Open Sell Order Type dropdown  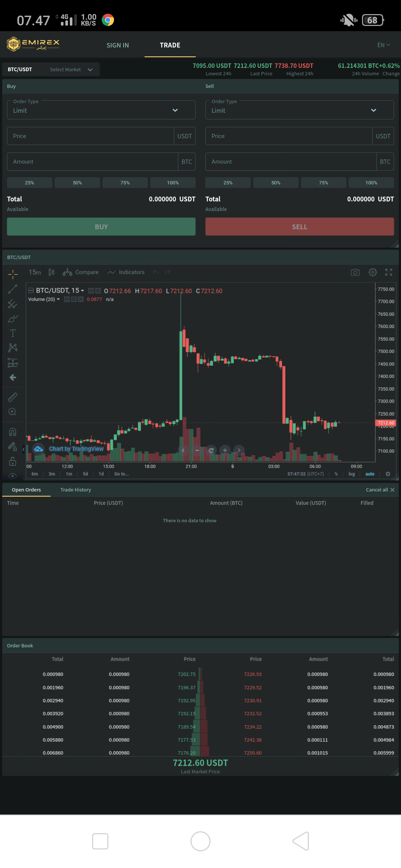(x=300, y=110)
